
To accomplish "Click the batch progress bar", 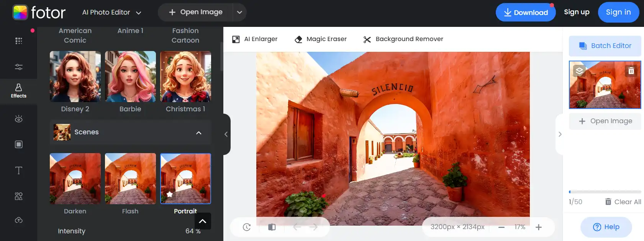I will [605, 192].
